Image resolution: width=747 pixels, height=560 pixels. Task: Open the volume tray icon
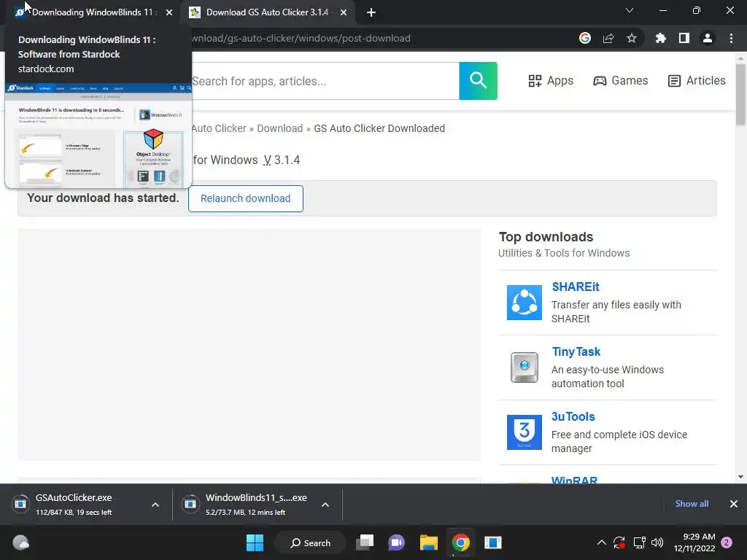[657, 542]
